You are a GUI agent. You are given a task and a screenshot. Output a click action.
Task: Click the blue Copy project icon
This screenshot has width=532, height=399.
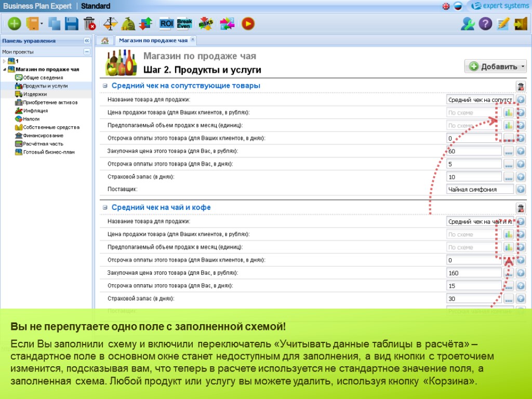[x=54, y=24]
